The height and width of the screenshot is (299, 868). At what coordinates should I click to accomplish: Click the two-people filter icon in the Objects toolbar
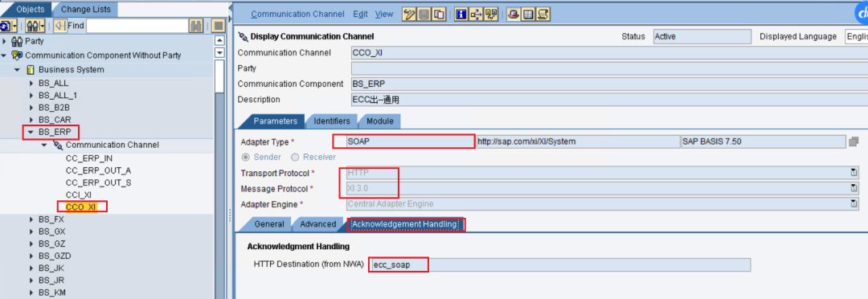tap(33, 26)
